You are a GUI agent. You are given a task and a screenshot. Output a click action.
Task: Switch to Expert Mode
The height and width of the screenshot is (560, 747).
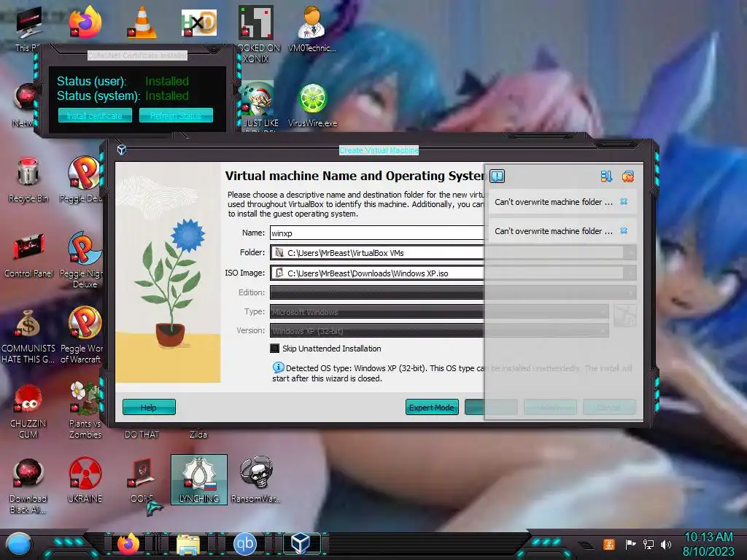click(432, 407)
